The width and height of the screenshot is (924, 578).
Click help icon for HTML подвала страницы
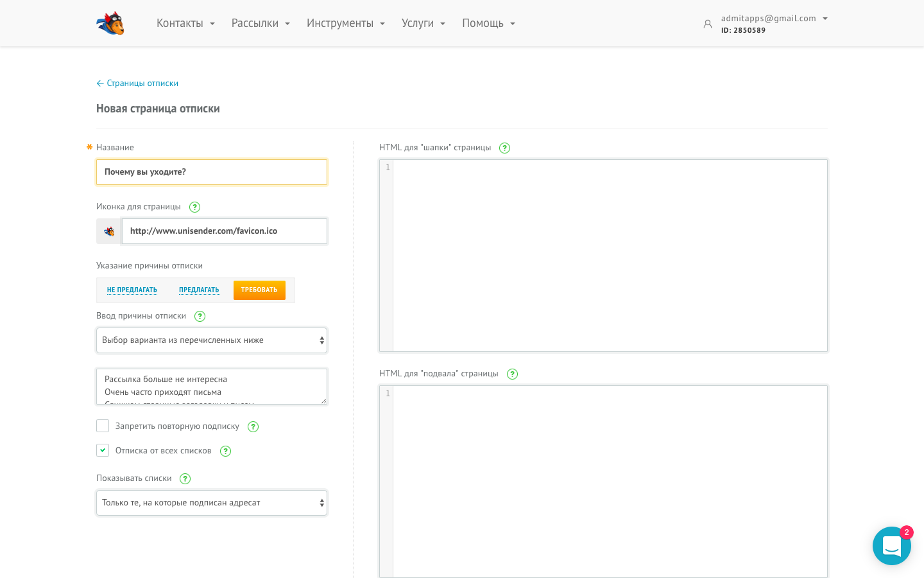(x=512, y=374)
